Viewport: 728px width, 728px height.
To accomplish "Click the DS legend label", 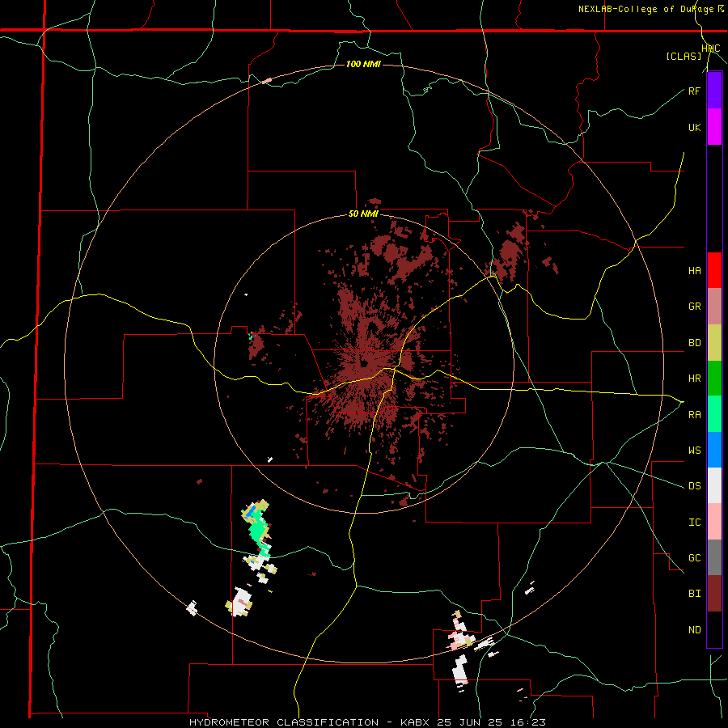I will click(x=694, y=485).
